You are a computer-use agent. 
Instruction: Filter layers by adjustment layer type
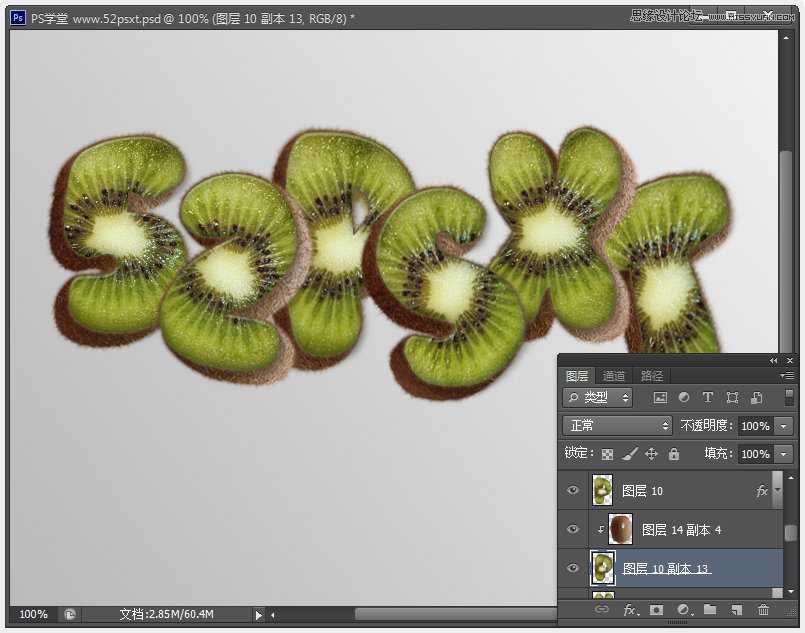(x=684, y=397)
